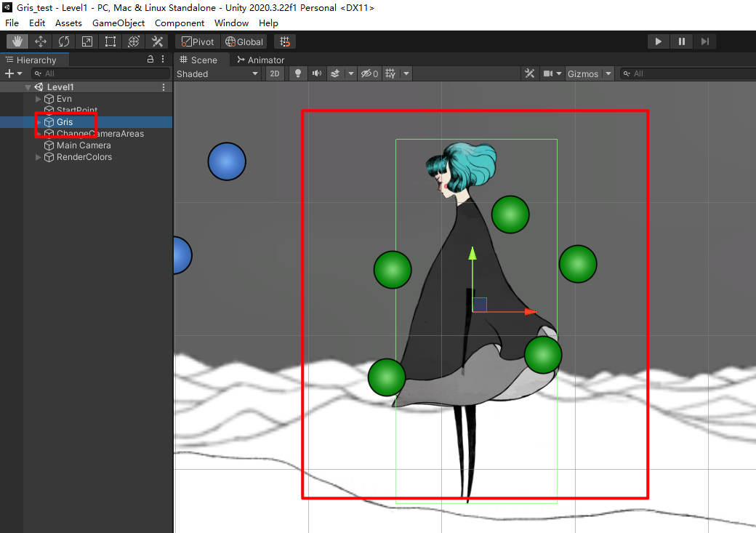Select the Rect tool

[110, 41]
